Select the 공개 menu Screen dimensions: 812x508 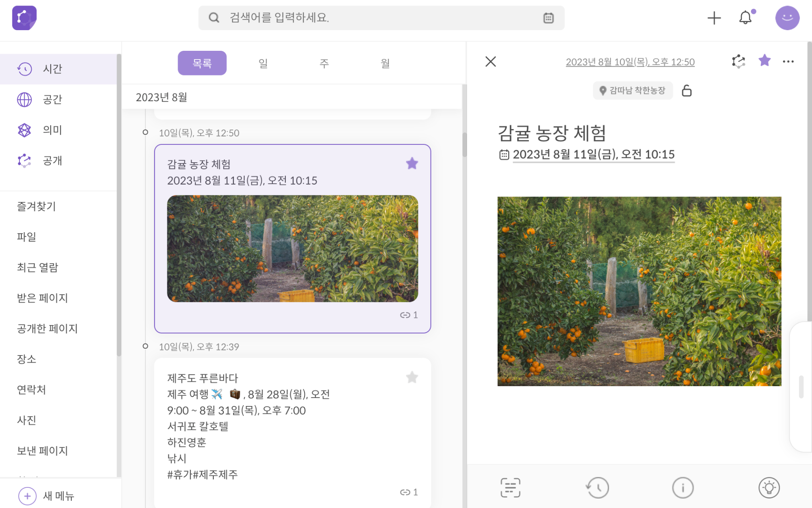[x=59, y=160]
